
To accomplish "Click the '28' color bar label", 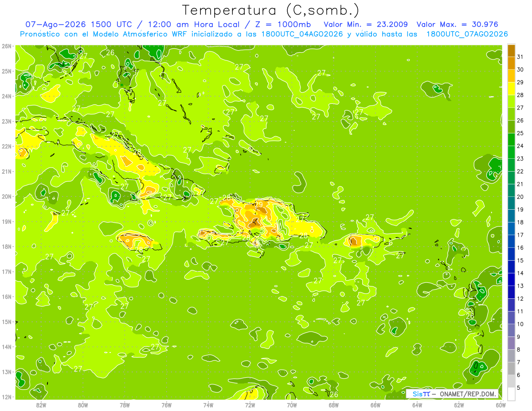I will tap(520, 95).
